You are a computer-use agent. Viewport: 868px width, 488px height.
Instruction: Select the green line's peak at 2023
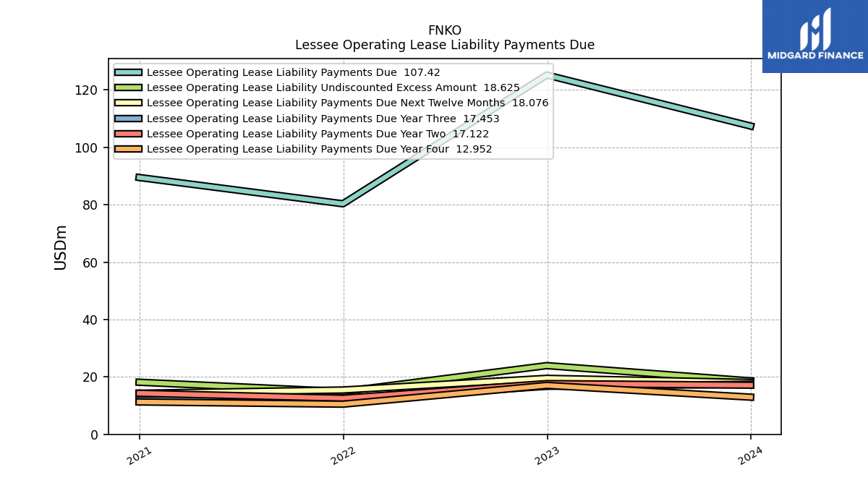coord(547,367)
